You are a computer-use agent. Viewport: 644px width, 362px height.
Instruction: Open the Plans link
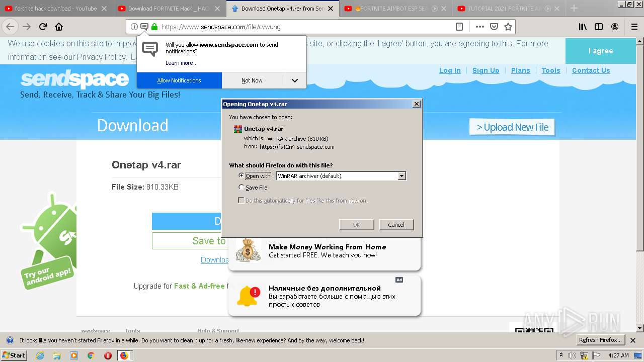click(x=520, y=70)
